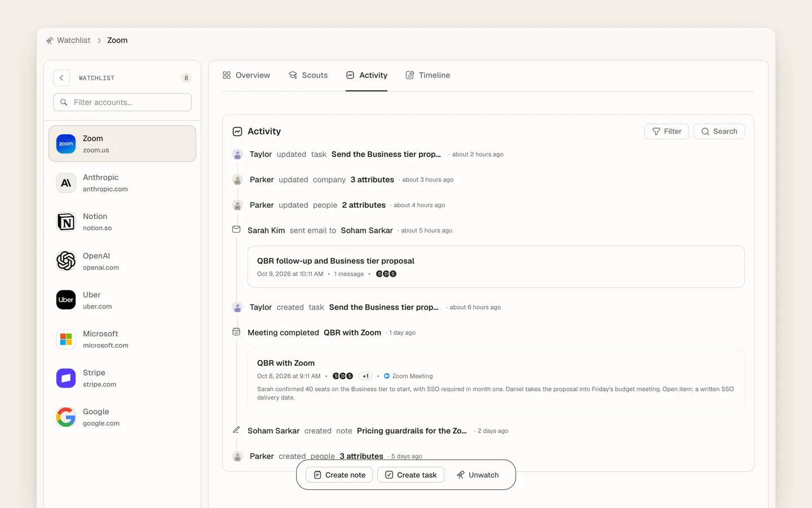Screen dimensions: 812x508
Task: Click the avatar group in the QBR follow-up email card
Action: (386, 274)
